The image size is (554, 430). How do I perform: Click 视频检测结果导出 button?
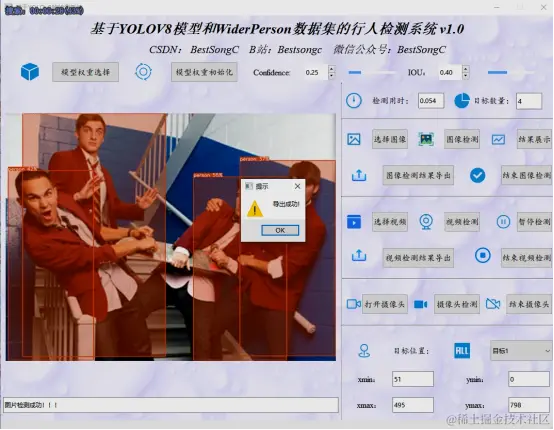[418, 258]
